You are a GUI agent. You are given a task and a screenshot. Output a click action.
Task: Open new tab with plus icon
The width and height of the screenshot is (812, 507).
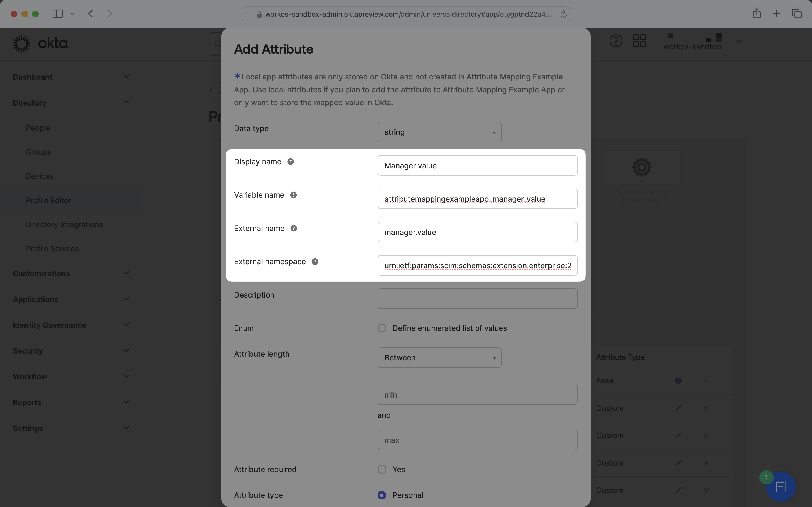point(776,14)
